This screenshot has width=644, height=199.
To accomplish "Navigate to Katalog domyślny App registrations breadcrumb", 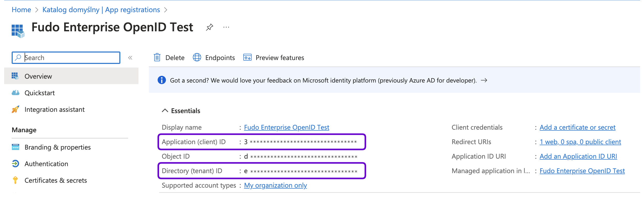I will (101, 10).
